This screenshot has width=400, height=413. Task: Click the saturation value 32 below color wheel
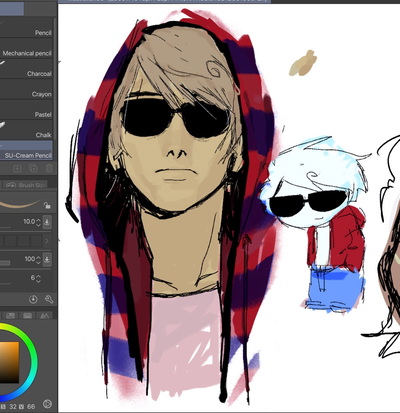13,406
